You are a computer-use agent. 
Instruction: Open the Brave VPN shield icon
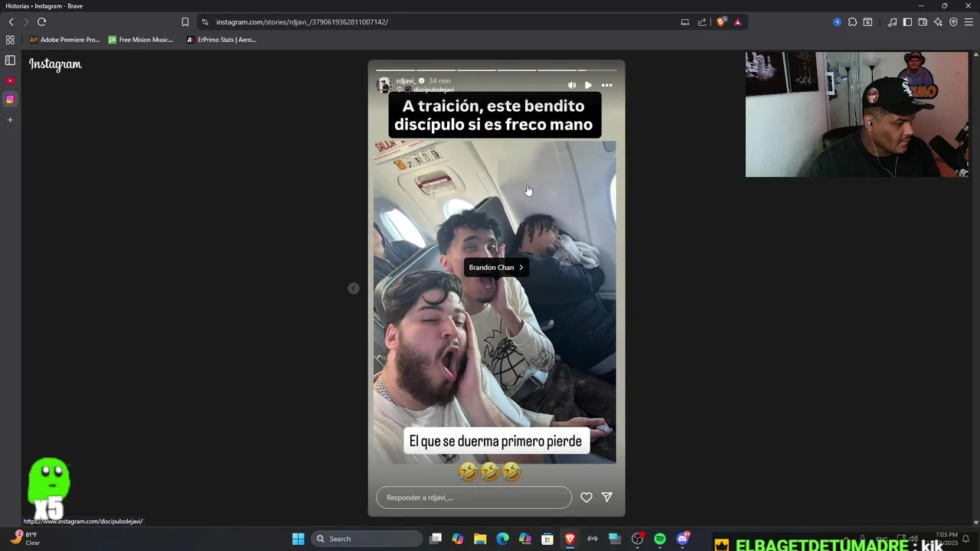[x=953, y=22]
